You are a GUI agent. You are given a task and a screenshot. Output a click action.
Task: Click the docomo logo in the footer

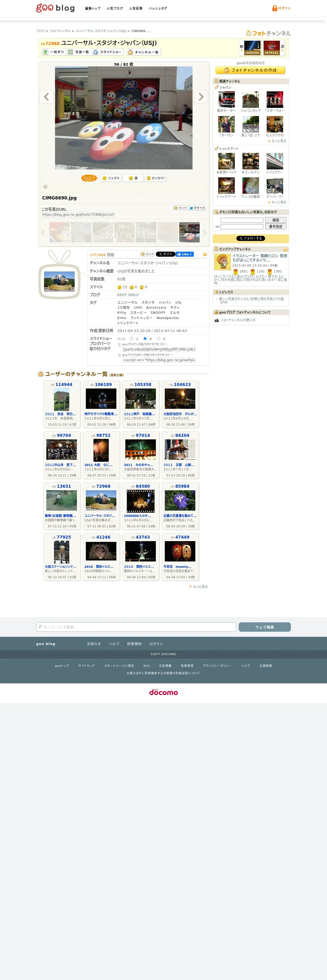pos(163,693)
